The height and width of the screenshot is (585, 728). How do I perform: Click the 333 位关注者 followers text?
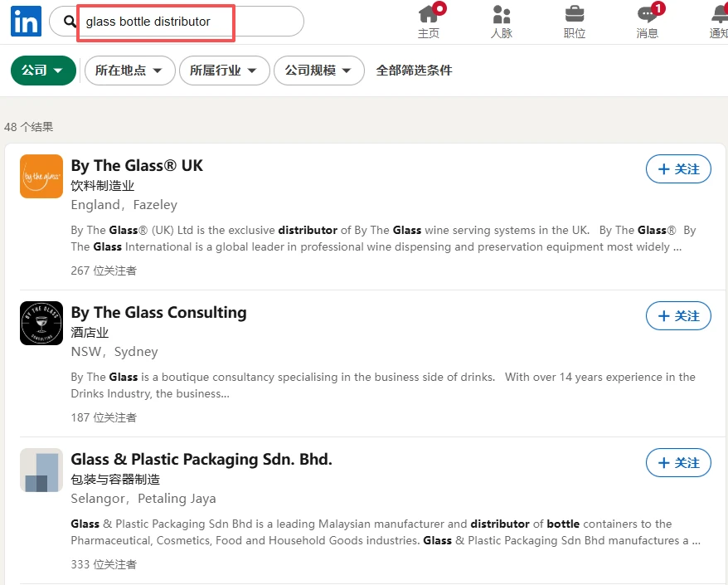[x=104, y=564]
